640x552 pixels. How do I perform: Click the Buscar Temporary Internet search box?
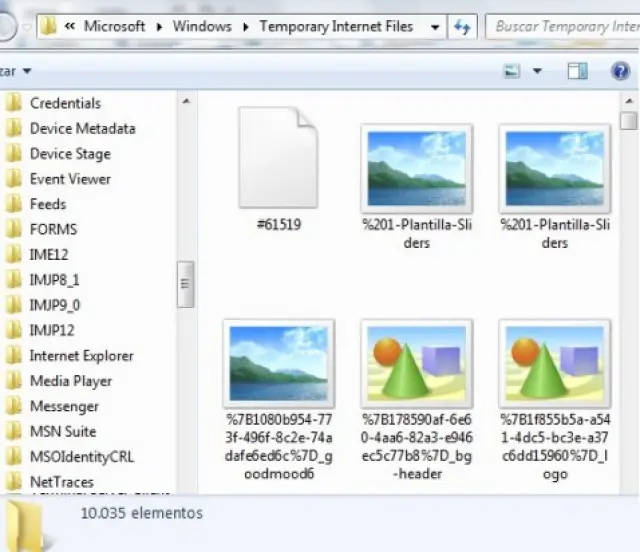pyautogui.click(x=565, y=27)
